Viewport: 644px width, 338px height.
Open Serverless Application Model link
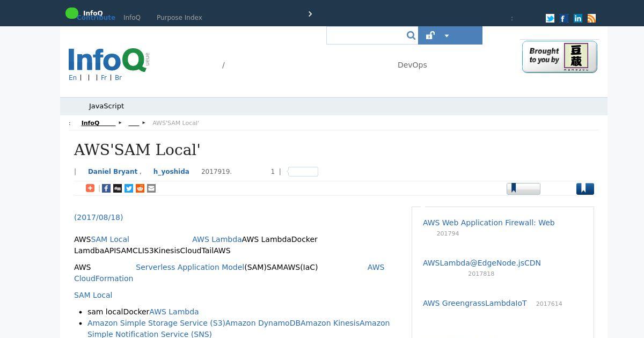point(190,267)
